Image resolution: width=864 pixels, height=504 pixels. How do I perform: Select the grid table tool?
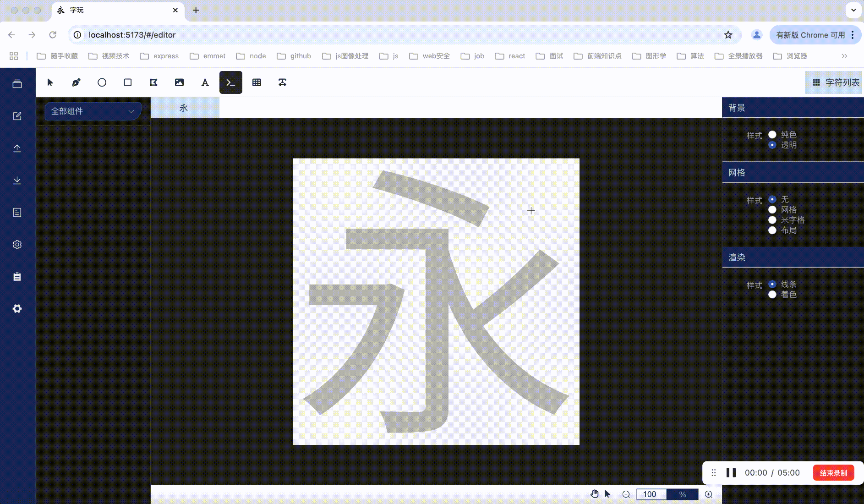coord(257,82)
